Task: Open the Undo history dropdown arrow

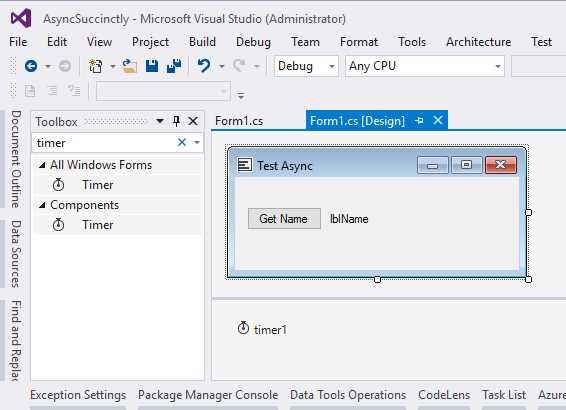Action: (221, 66)
